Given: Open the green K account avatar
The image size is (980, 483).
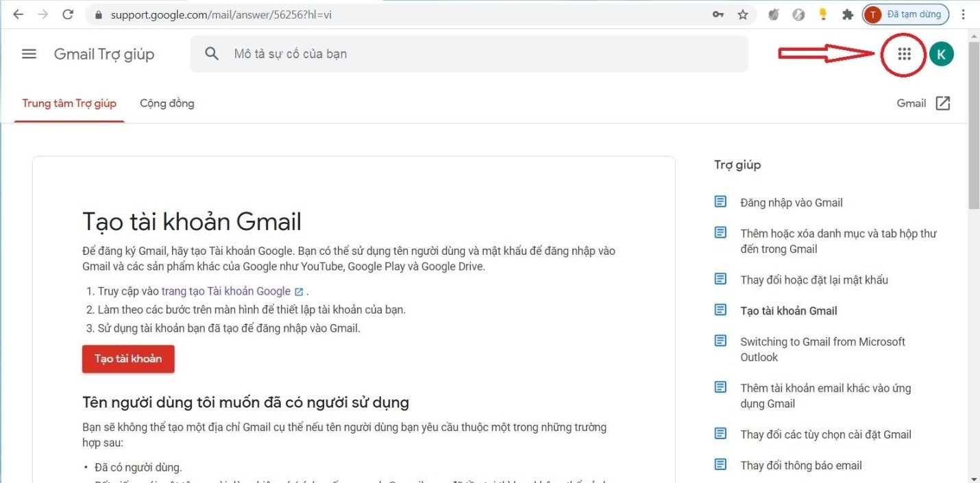Looking at the screenshot, I should (942, 53).
